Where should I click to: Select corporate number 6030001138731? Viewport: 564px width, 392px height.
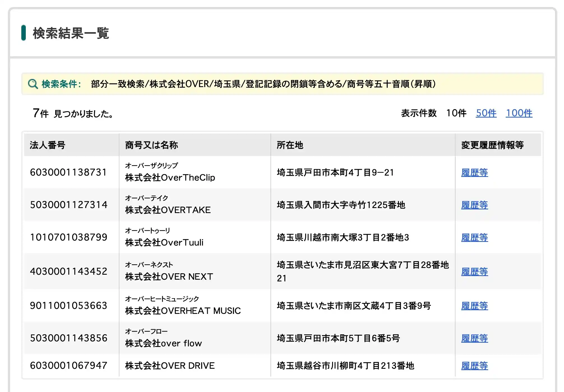68,172
